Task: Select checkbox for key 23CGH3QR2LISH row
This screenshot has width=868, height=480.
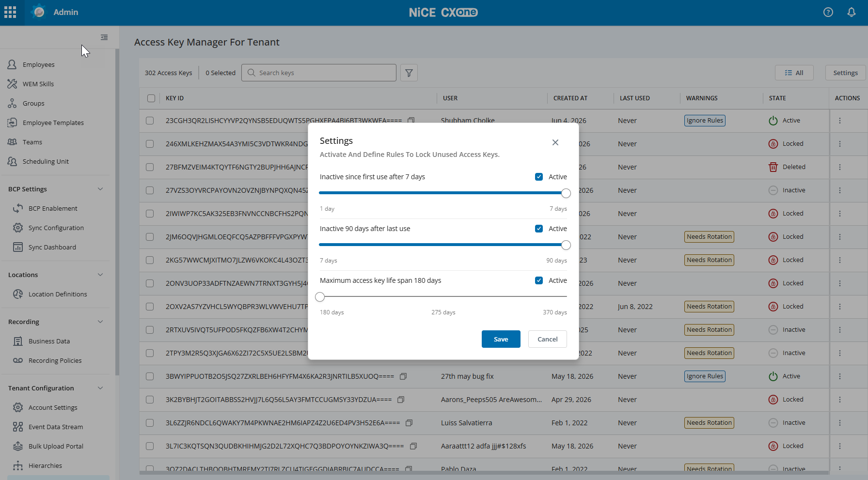Action: [150, 121]
